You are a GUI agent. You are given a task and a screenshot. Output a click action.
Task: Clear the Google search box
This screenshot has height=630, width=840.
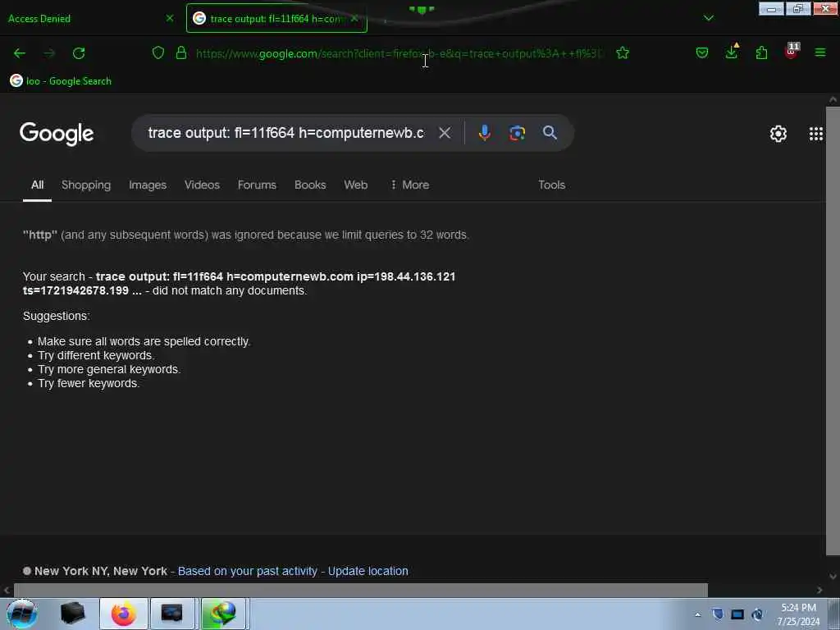(445, 133)
